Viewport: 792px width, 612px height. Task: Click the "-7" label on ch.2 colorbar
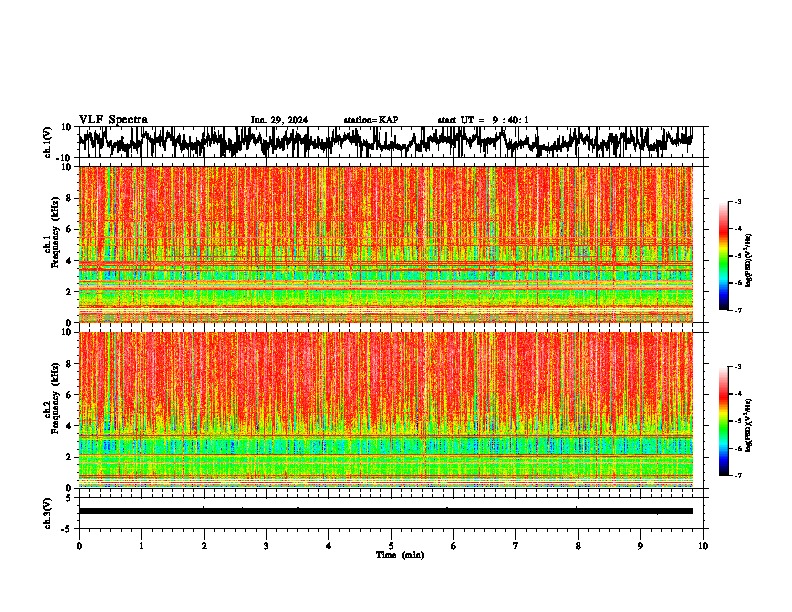(737, 475)
